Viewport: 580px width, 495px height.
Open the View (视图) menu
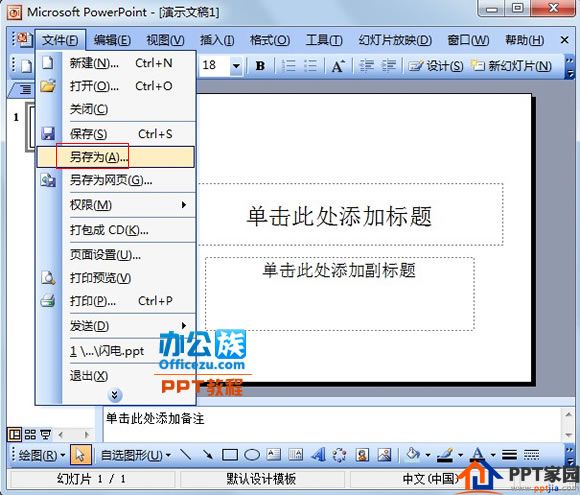[x=165, y=40]
